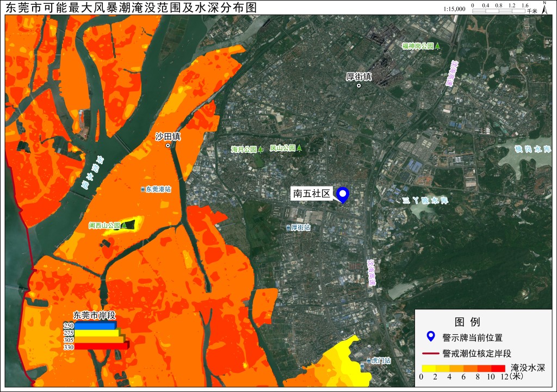The image size is (557, 392).
Task: Click the 警示牌当前位置 legend text
Action: click(473, 337)
